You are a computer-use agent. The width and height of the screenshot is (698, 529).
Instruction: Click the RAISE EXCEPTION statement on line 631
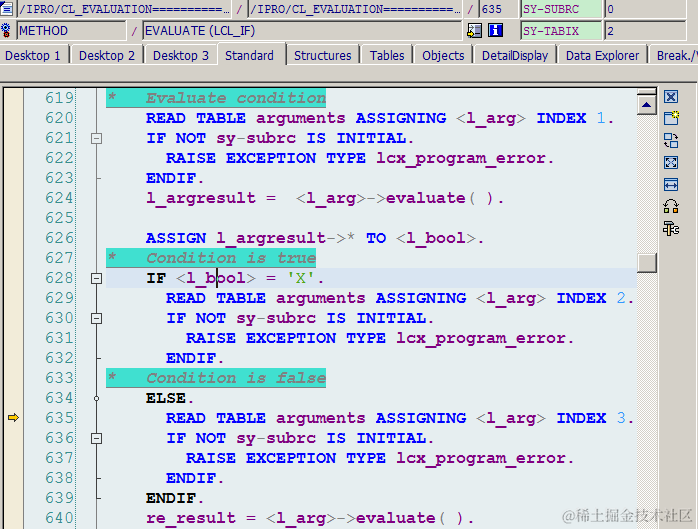[380, 338]
